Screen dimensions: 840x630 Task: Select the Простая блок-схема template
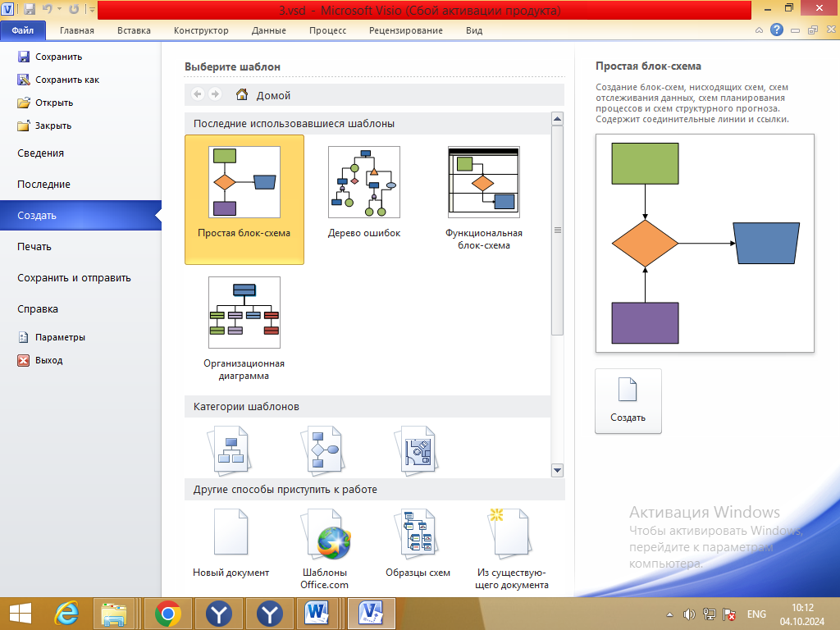[x=244, y=199]
